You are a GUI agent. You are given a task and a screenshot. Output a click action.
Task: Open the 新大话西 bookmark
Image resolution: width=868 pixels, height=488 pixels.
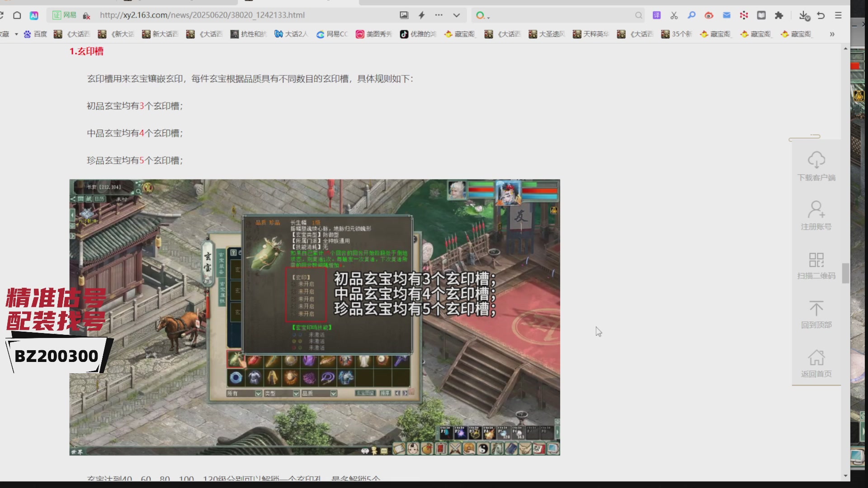[160, 34]
